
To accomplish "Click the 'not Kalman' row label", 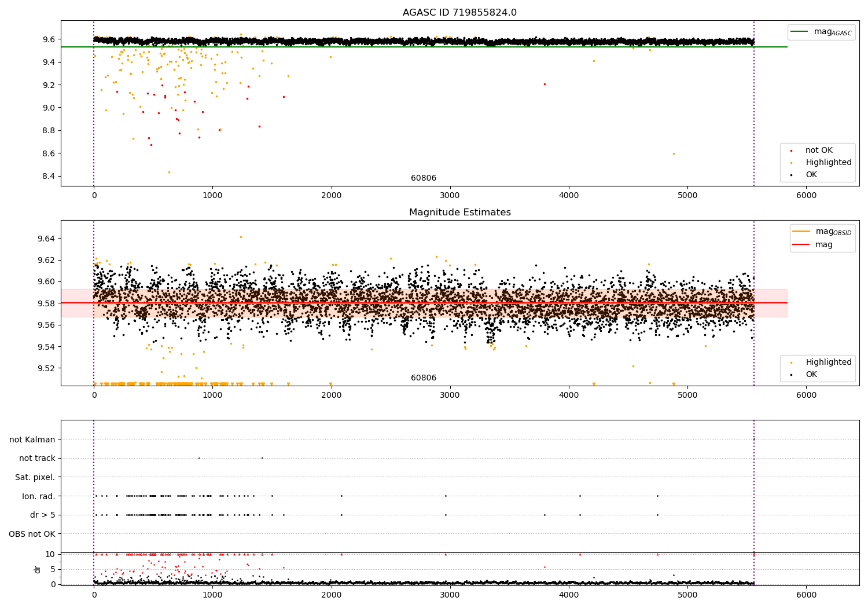I will click(32, 440).
